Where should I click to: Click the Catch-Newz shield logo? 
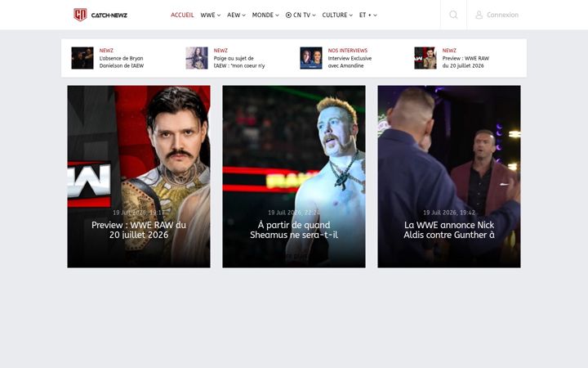pyautogui.click(x=80, y=15)
